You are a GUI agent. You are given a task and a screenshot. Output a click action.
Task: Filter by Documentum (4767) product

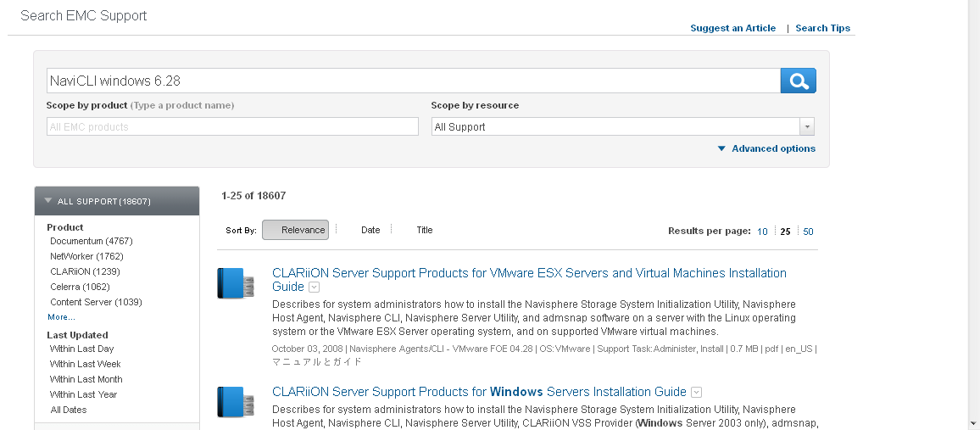(x=92, y=241)
